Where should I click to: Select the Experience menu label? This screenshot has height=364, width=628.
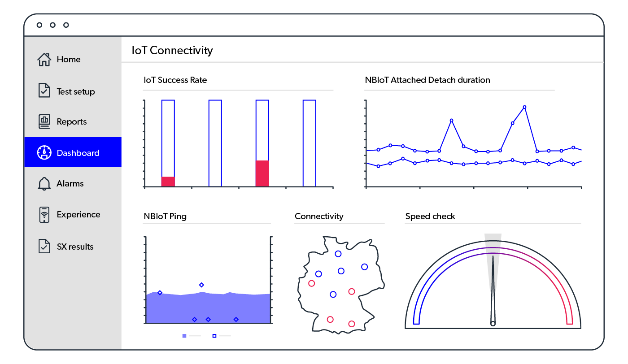click(x=78, y=215)
